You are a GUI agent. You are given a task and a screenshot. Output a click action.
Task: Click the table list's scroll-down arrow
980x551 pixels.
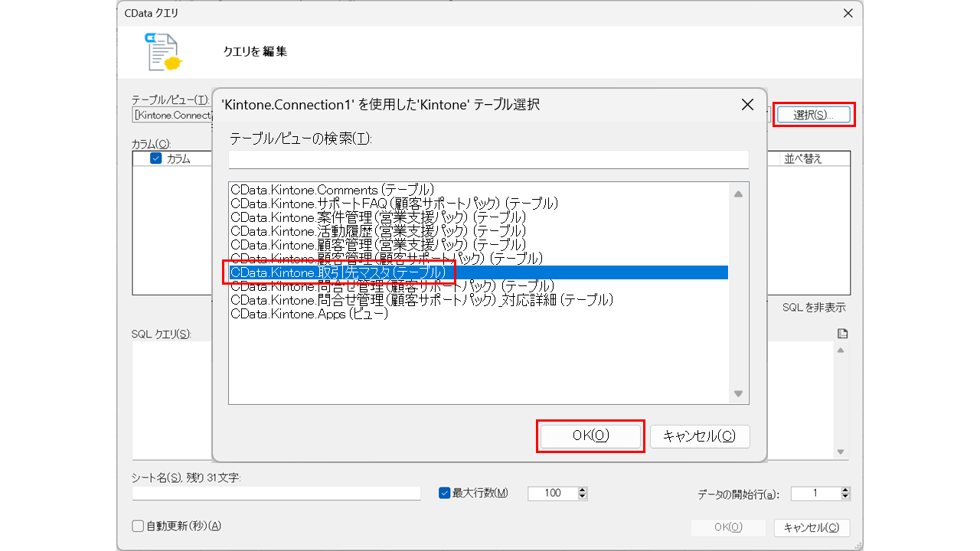click(x=738, y=393)
